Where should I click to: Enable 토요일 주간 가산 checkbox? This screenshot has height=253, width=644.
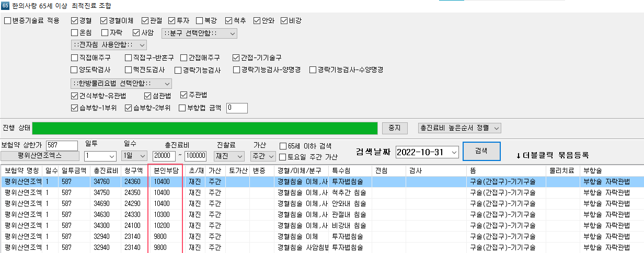click(283, 156)
